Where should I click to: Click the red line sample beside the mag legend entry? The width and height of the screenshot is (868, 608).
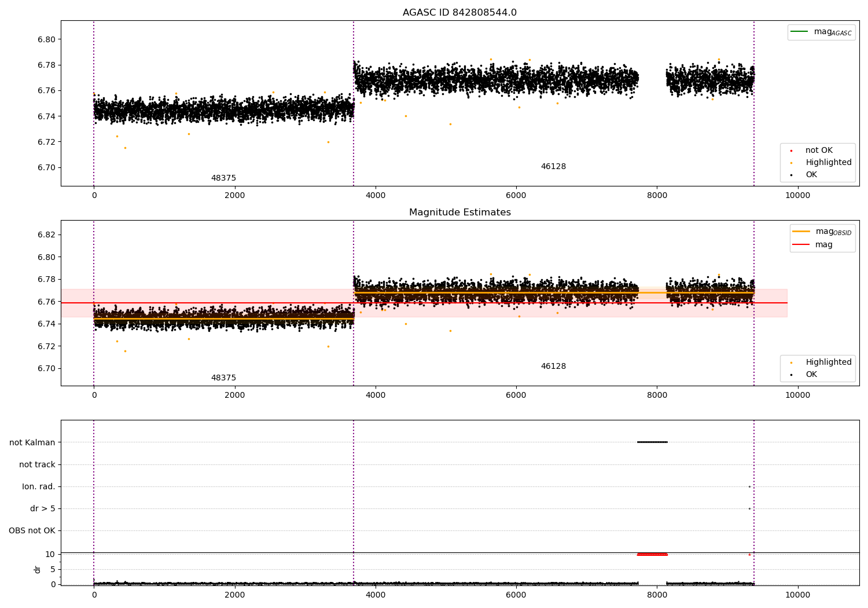point(801,244)
